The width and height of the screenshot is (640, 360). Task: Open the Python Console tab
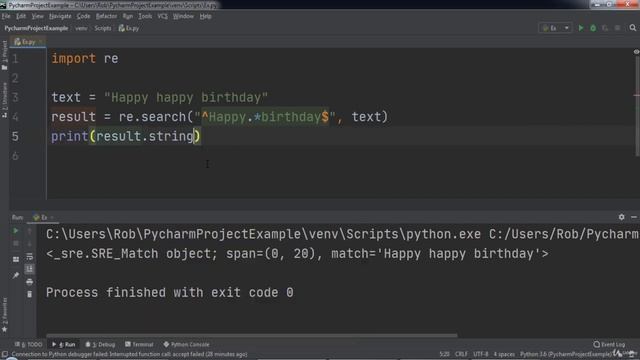(186, 344)
